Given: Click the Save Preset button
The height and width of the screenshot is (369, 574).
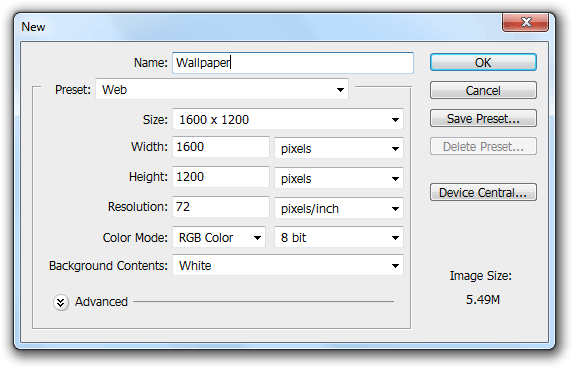Looking at the screenshot, I should click(483, 118).
